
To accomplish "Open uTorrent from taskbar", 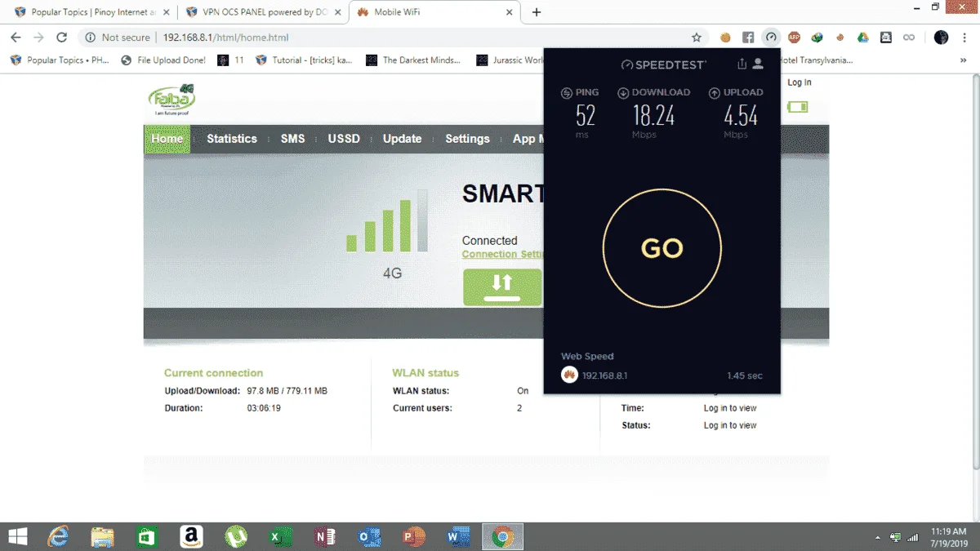I will 235,536.
